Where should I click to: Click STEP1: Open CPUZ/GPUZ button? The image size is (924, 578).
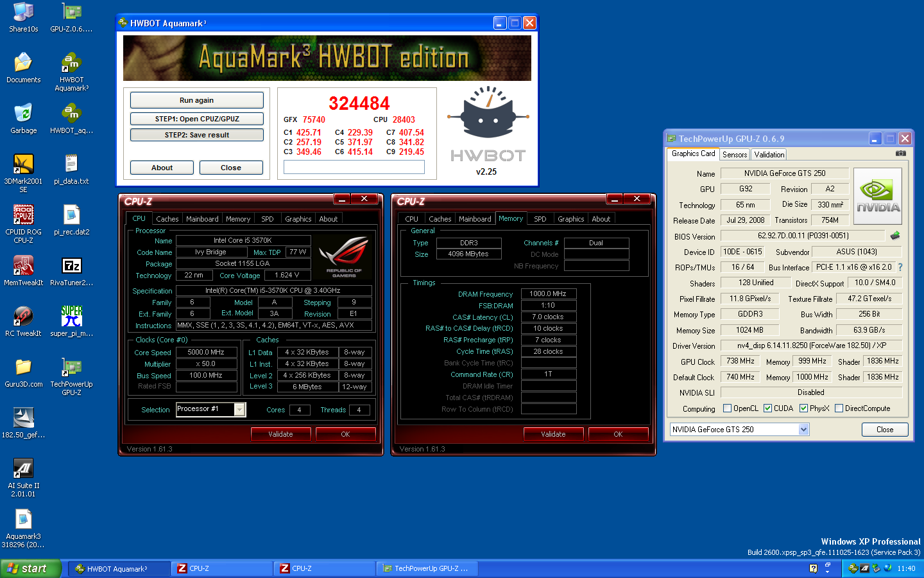[x=196, y=119]
